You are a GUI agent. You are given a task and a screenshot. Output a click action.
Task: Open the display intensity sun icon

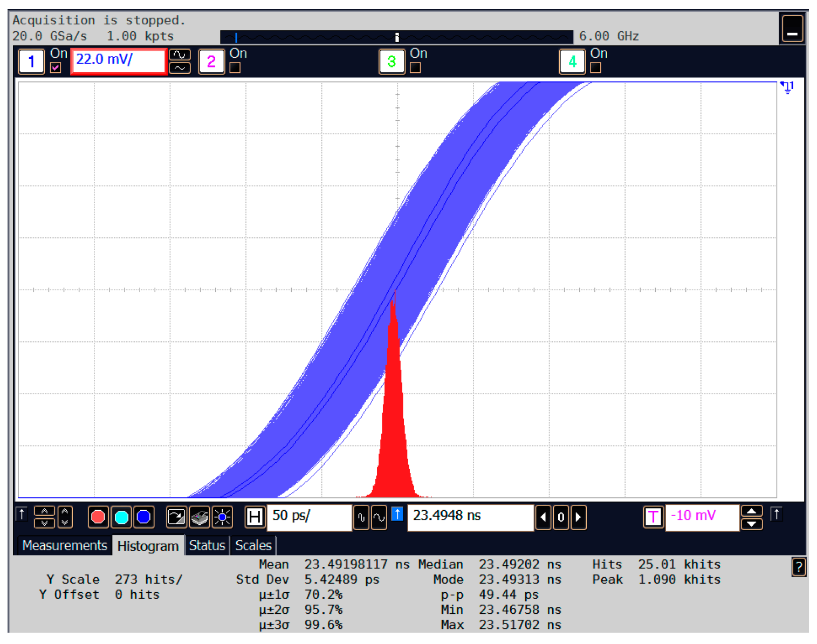[x=222, y=517]
